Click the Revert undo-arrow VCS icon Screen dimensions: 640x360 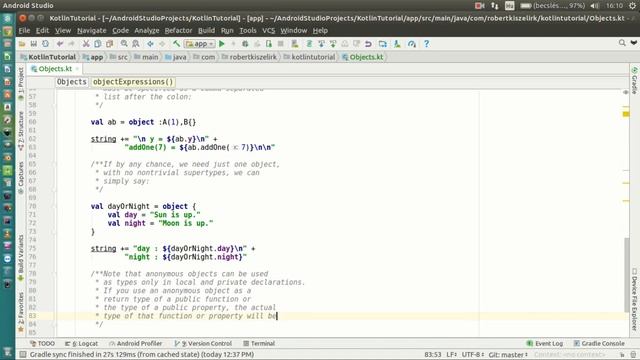pos(368,44)
